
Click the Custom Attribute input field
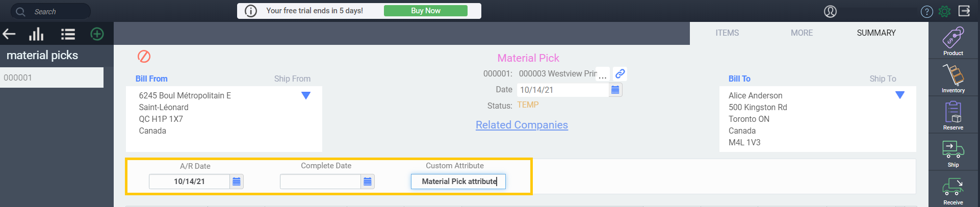458,182
